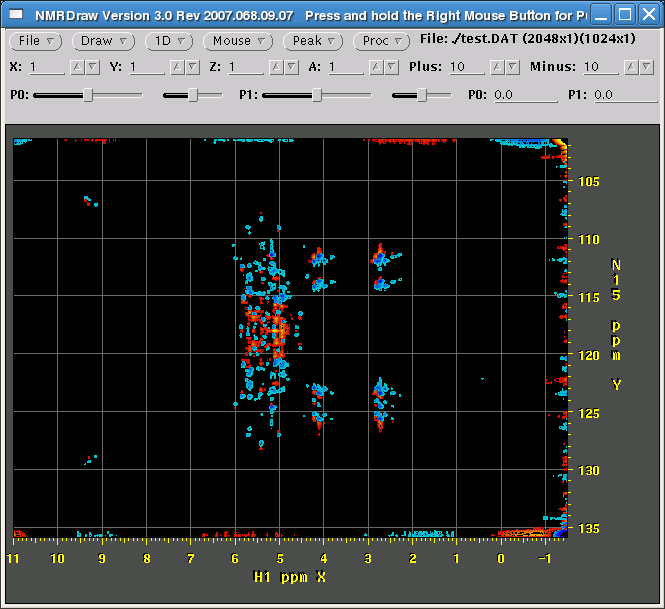Click the P0 fine phase slider
The image size is (665, 609).
193,95
